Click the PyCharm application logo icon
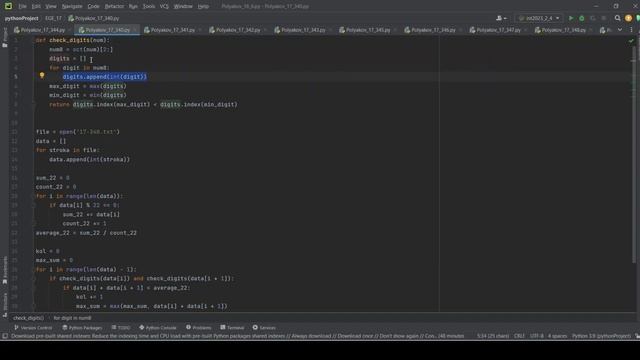640x360 pixels. point(8,6)
